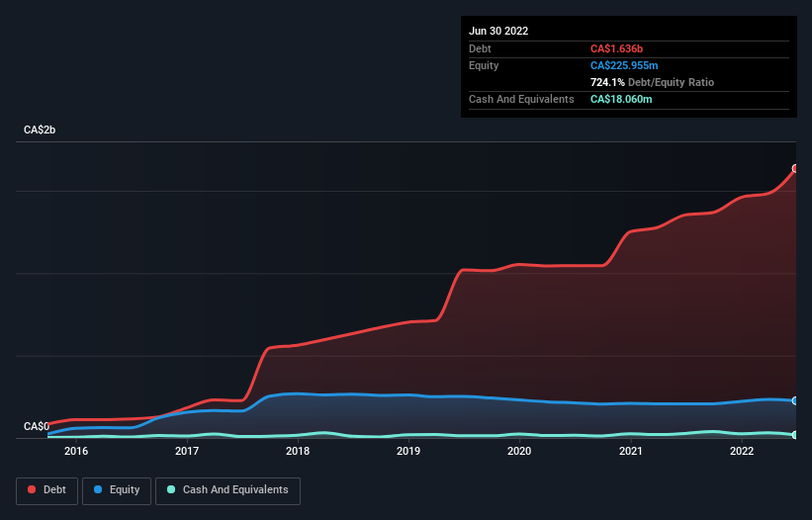812x520 pixels.
Task: Click the red Debt data point marker
Action: [x=795, y=169]
